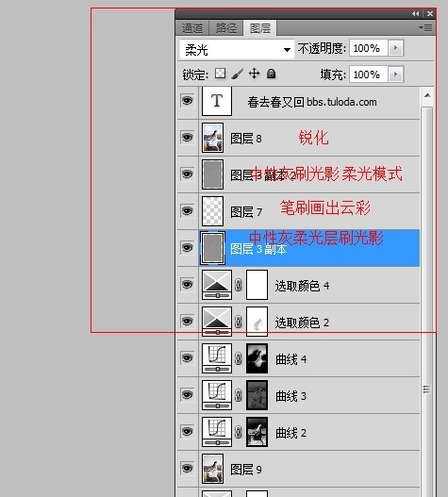The width and height of the screenshot is (448, 497).
Task: Click the 填充 100% value field
Action: 369,75
